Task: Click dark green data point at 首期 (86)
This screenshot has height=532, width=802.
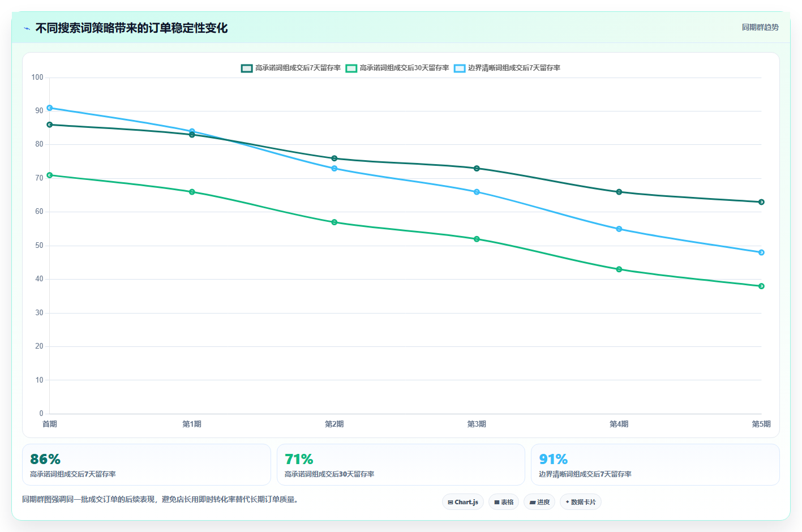Action: click(50, 125)
